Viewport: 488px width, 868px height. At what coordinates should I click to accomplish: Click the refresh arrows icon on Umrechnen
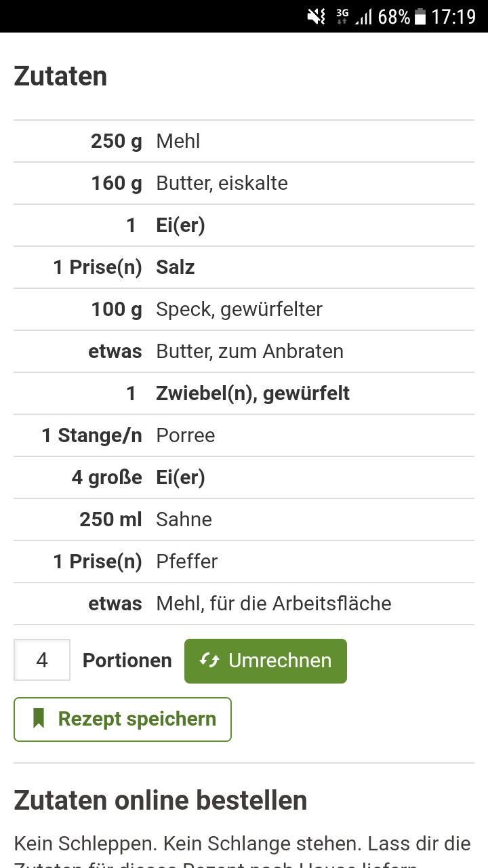pos(209,660)
